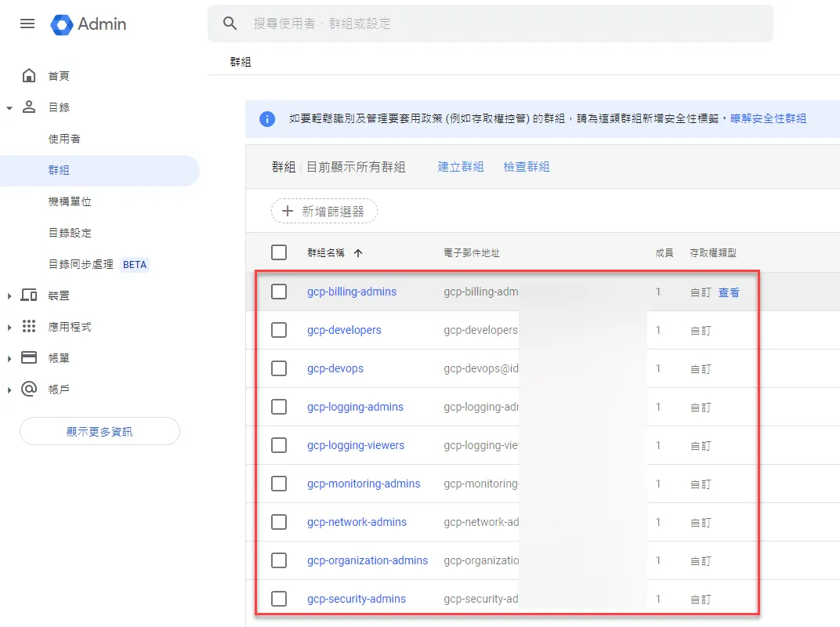
Task: Click the plus icon in 新增篩選器
Action: coord(288,211)
